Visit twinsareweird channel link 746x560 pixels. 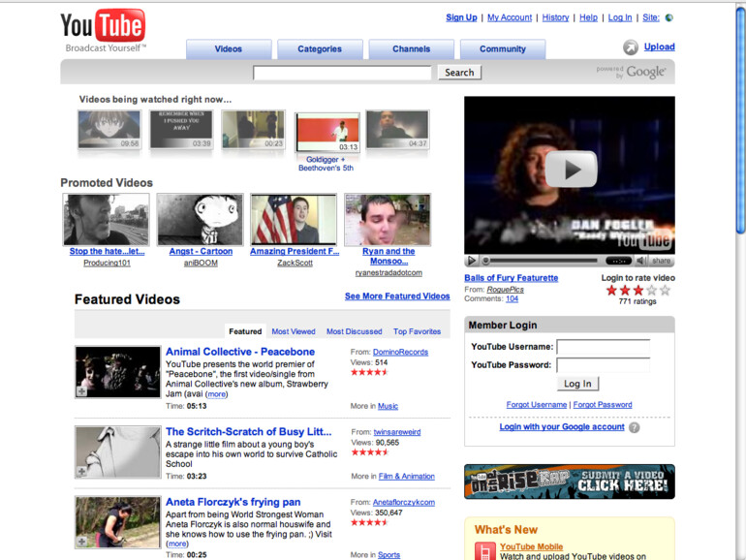point(397,432)
